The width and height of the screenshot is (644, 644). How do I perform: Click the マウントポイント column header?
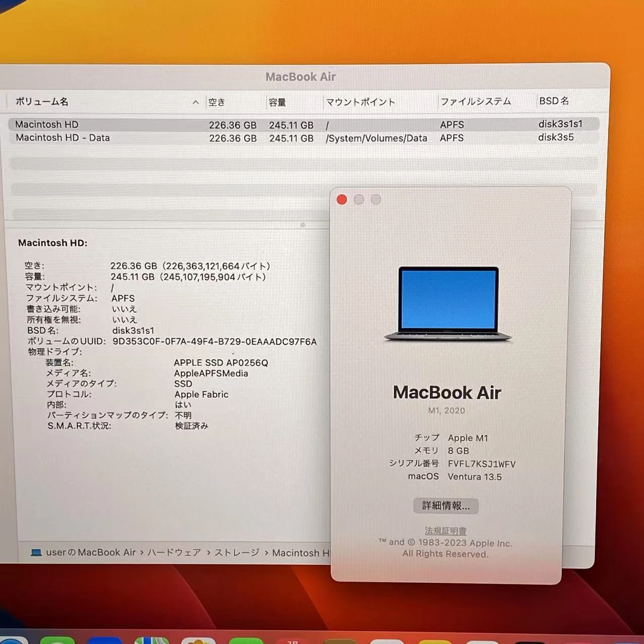click(361, 102)
